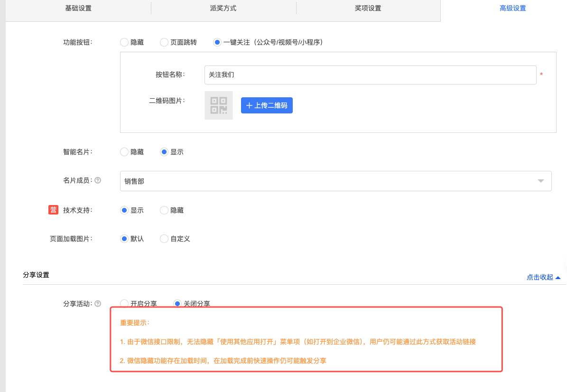Click the help icon beside 名片成员
This screenshot has width=567, height=392.
[x=98, y=180]
